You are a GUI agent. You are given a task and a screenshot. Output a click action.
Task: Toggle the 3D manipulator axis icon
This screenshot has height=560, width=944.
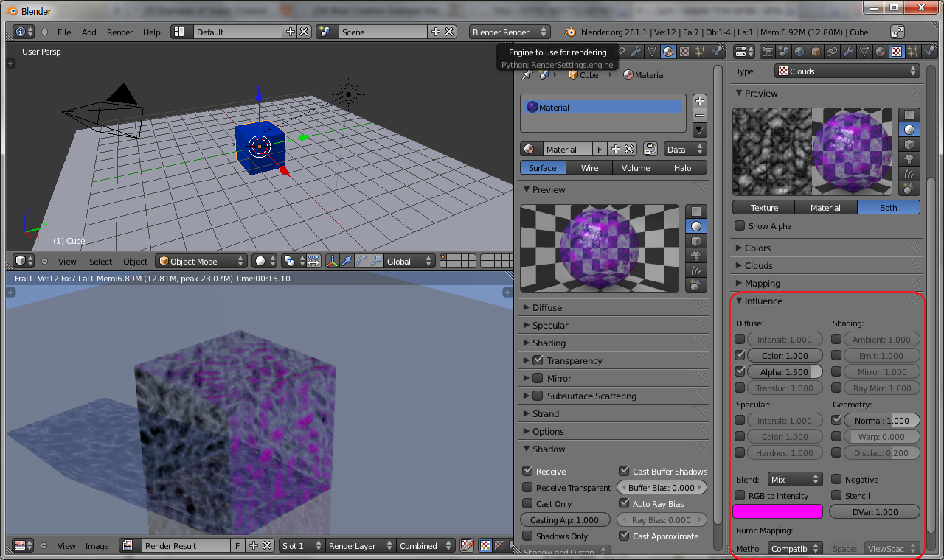click(332, 261)
